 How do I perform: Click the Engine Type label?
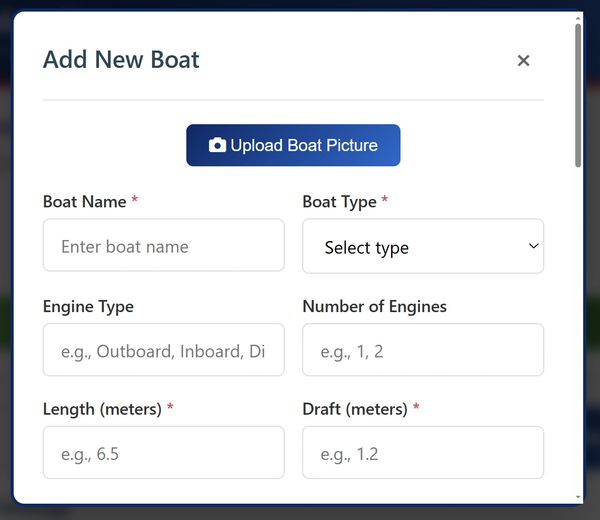88,306
